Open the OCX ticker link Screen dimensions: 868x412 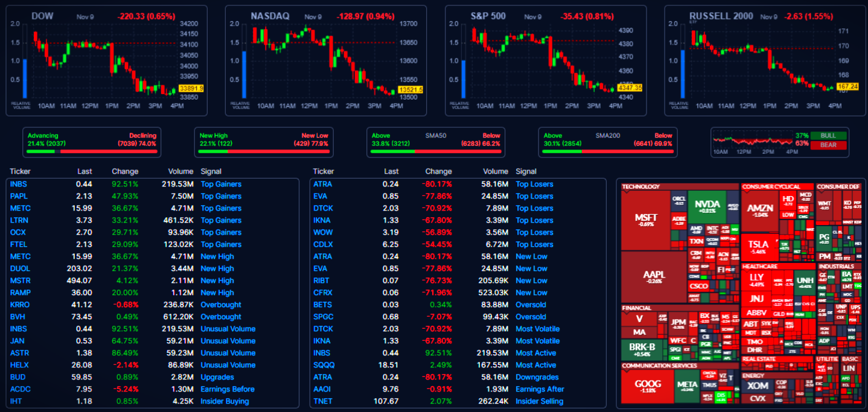point(18,232)
